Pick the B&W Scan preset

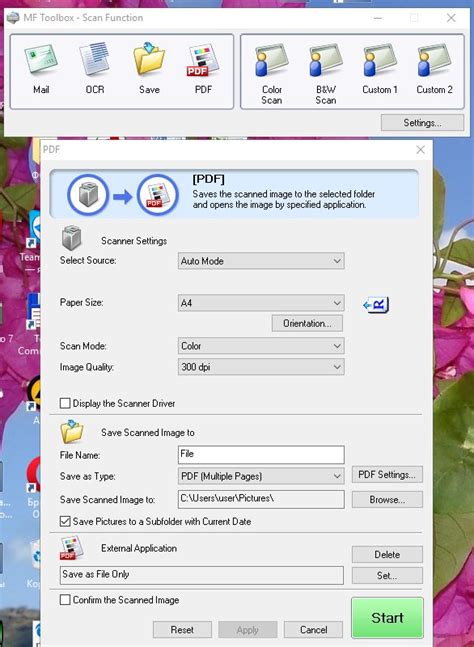coord(326,74)
